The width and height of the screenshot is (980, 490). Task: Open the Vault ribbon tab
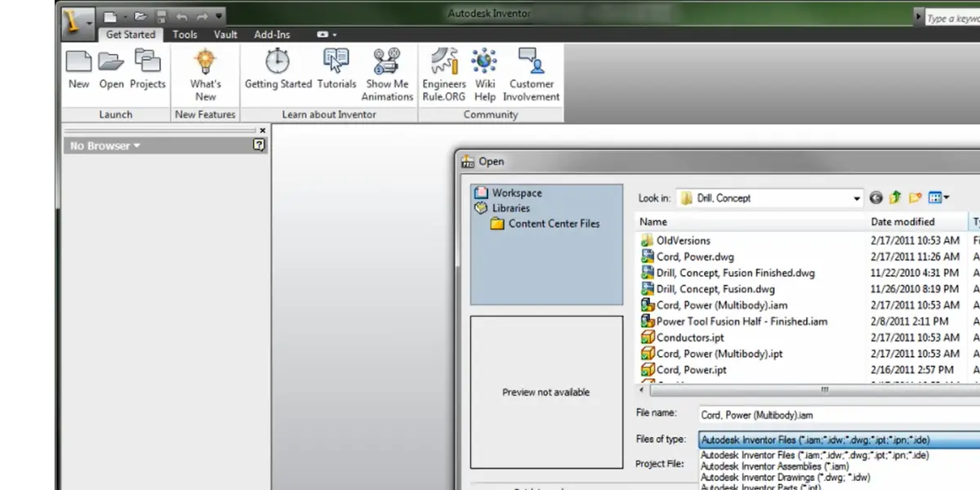[x=225, y=34]
